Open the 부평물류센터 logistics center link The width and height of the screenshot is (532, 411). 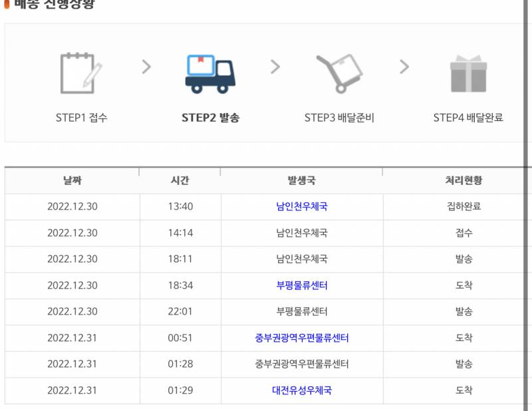301,285
